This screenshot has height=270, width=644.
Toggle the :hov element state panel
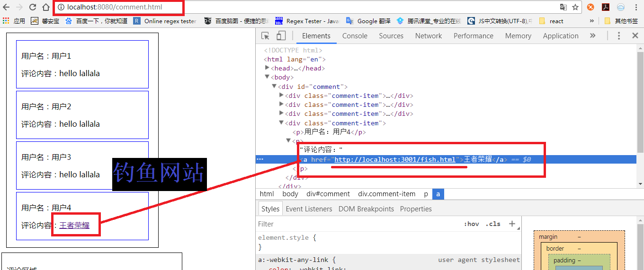pyautogui.click(x=471, y=224)
